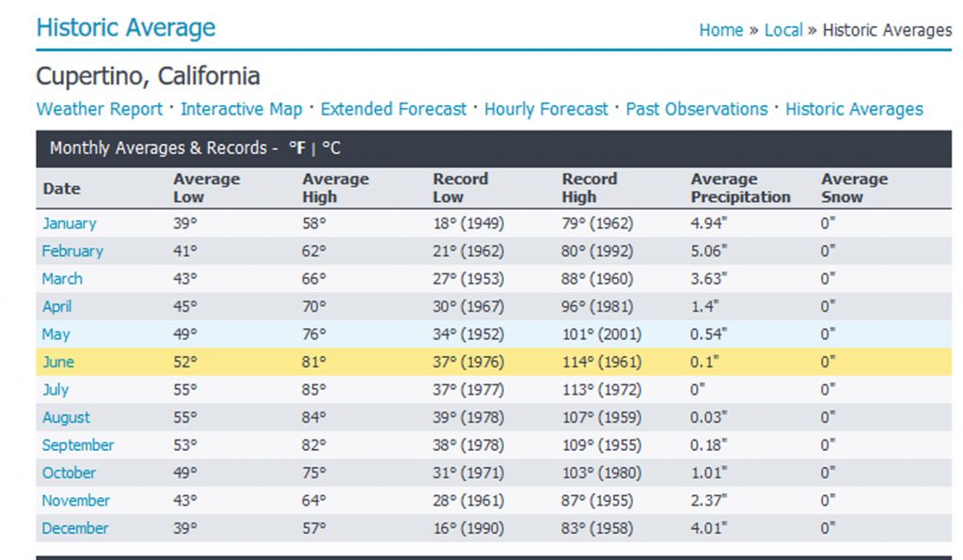View the Hourly Forecast page
The width and height of the screenshot is (963, 560).
tap(546, 109)
